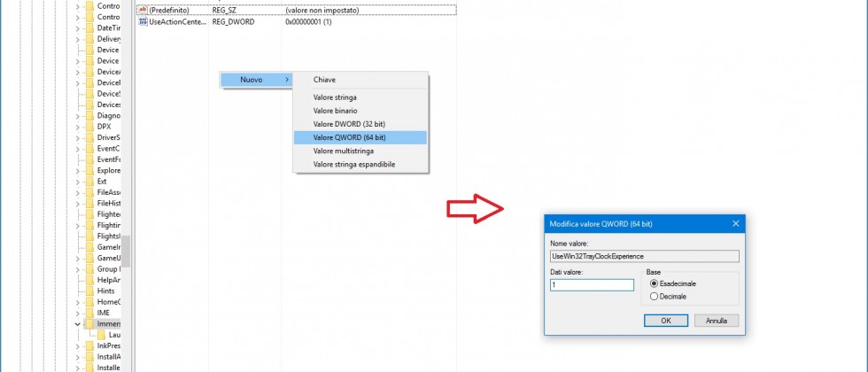This screenshot has width=868, height=372.
Task: Click the HomeG folder icon
Action: coord(89,302)
